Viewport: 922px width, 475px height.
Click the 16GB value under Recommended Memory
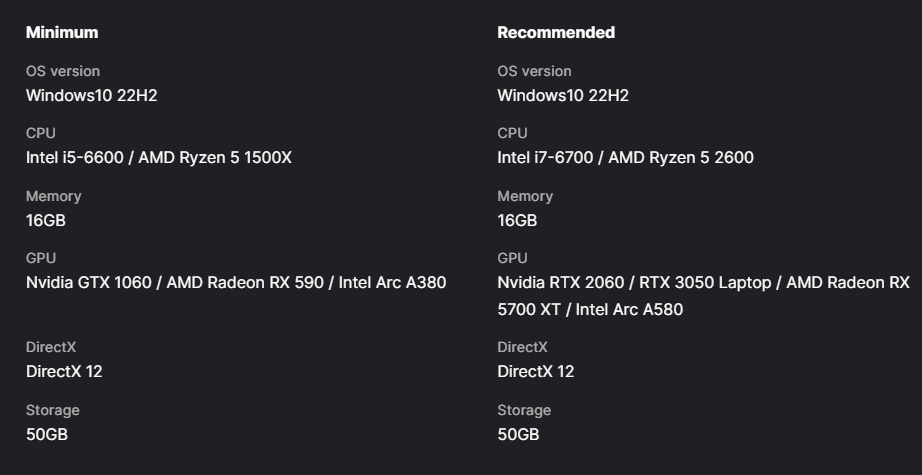click(x=517, y=220)
